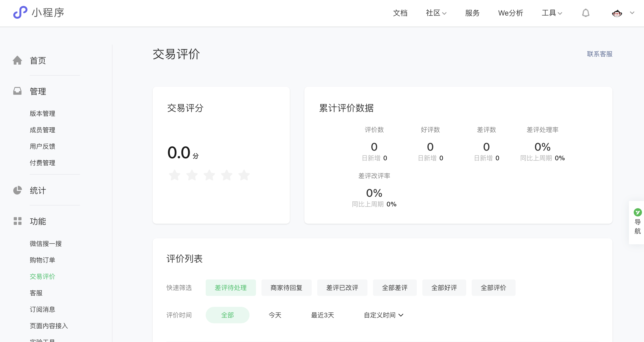This screenshot has width=644, height=342.
Task: Expand account menu chevron beside avatar
Action: [x=632, y=13]
